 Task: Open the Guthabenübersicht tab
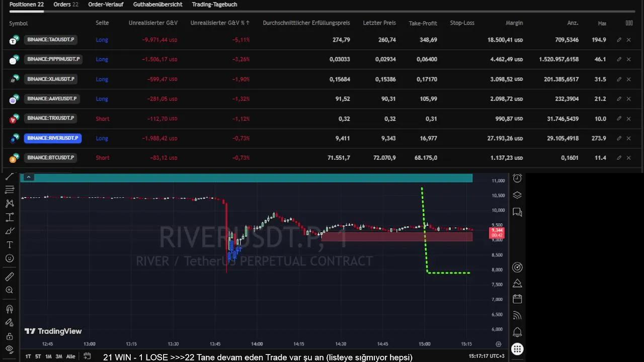pyautogui.click(x=157, y=5)
